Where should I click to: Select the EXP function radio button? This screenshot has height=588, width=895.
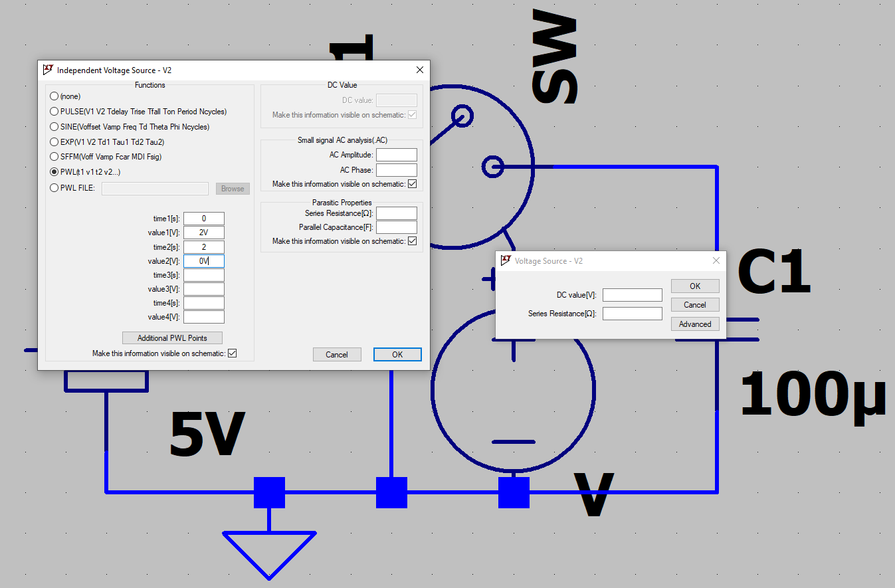click(54, 142)
